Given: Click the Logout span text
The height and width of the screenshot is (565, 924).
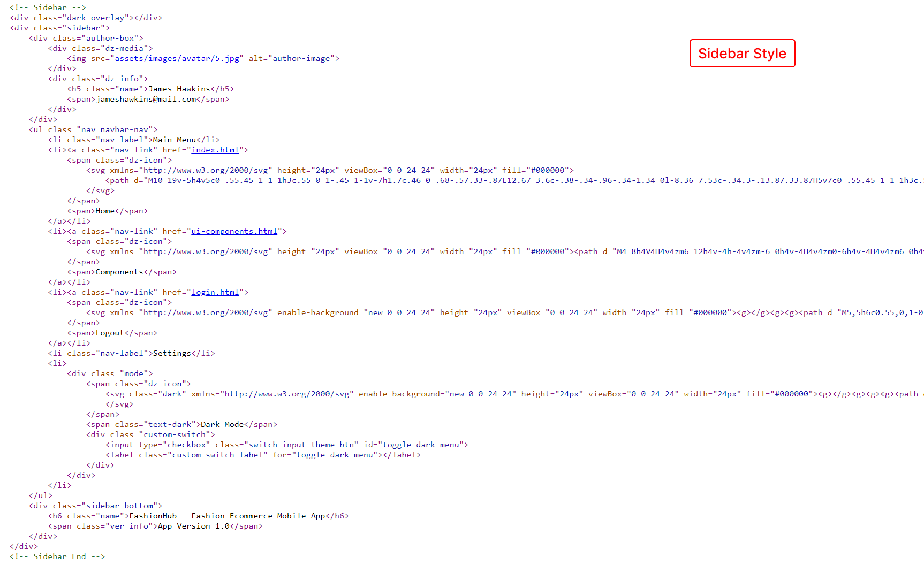Looking at the screenshot, I should click(x=110, y=333).
